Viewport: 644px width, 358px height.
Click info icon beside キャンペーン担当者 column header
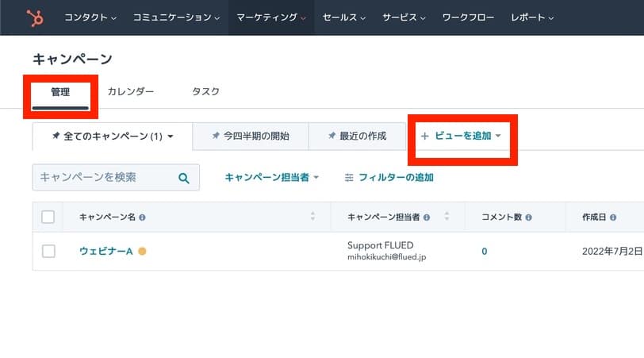(x=427, y=217)
